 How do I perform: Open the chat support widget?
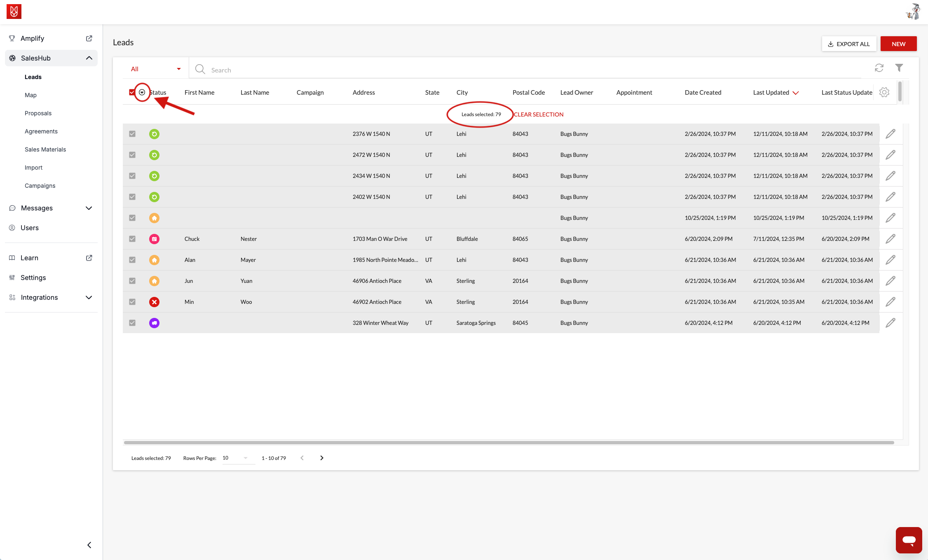pyautogui.click(x=909, y=540)
